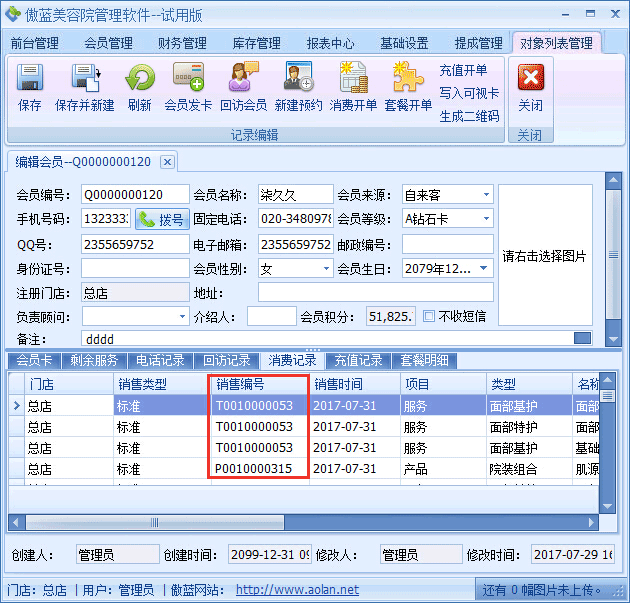The image size is (630, 603).
Task: Open the http://www.aolan.net link
Action: click(x=297, y=590)
